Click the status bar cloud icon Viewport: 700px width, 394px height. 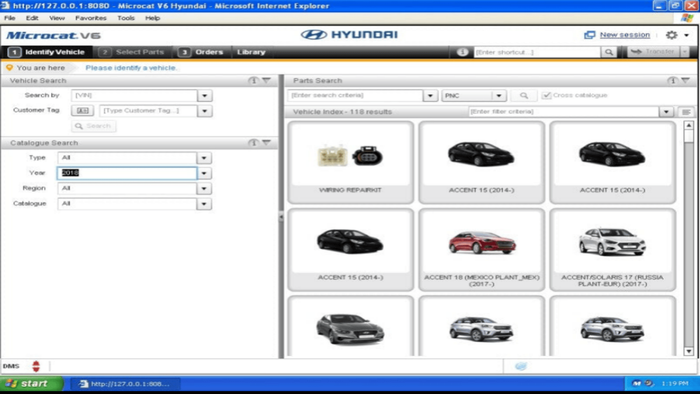[521, 366]
